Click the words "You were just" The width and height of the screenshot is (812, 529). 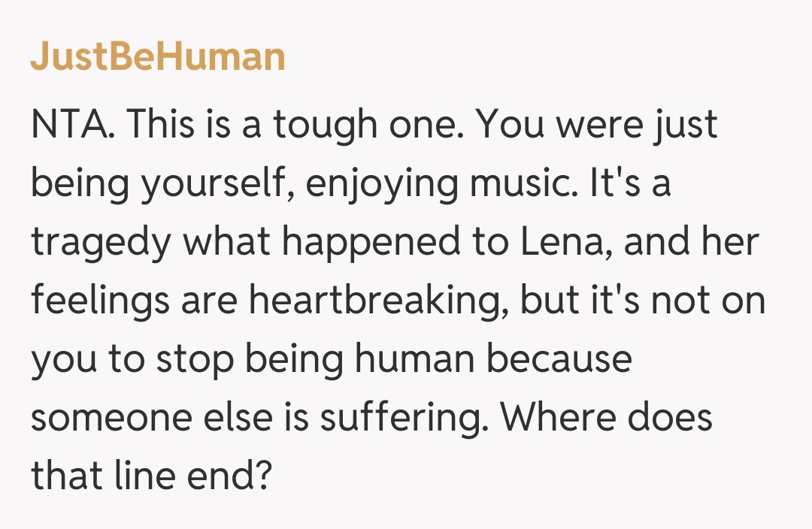598,125
